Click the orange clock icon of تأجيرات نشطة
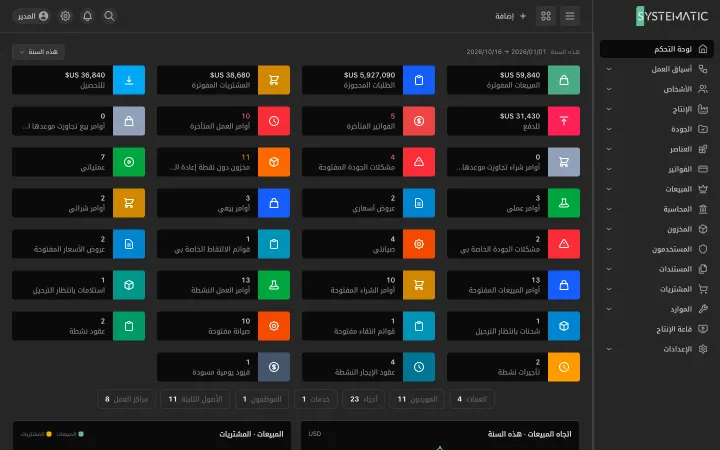Viewport: 720px width, 450px height. pyautogui.click(x=564, y=367)
